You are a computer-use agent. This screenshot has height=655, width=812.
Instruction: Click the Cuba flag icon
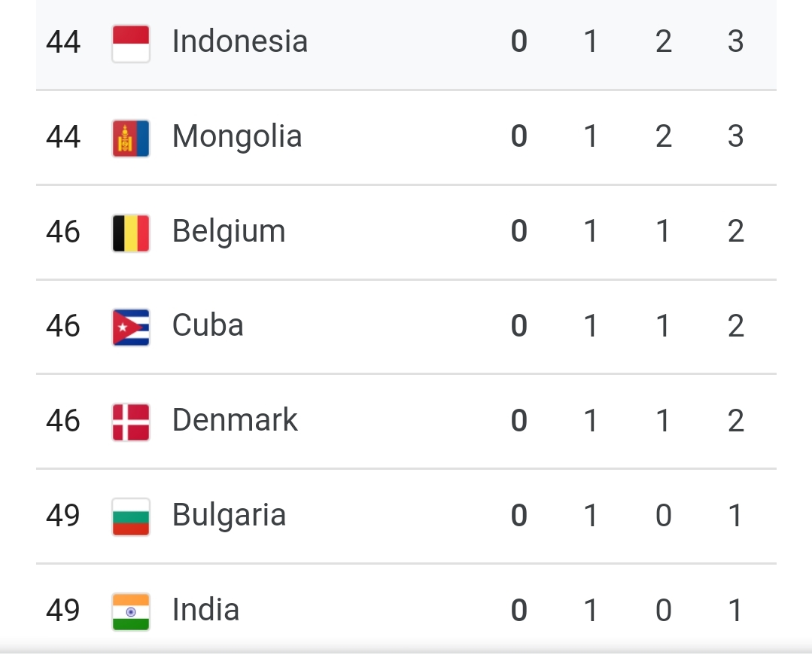131,327
